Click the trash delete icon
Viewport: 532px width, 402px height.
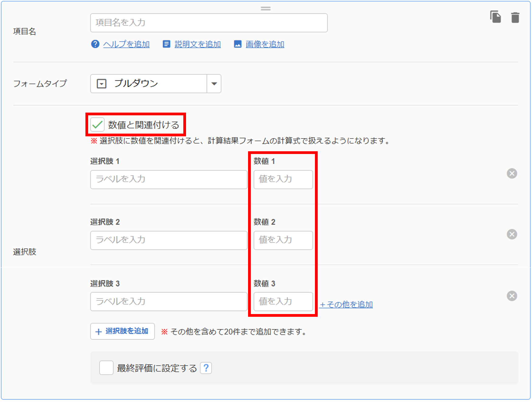515,17
